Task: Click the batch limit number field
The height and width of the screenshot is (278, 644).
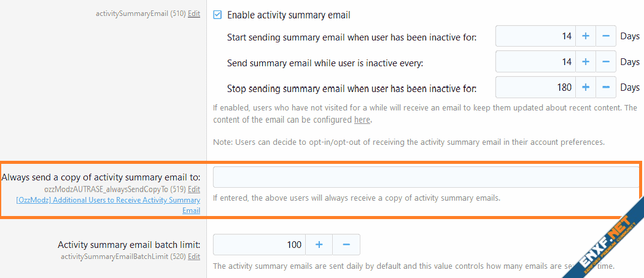Action: [259, 245]
